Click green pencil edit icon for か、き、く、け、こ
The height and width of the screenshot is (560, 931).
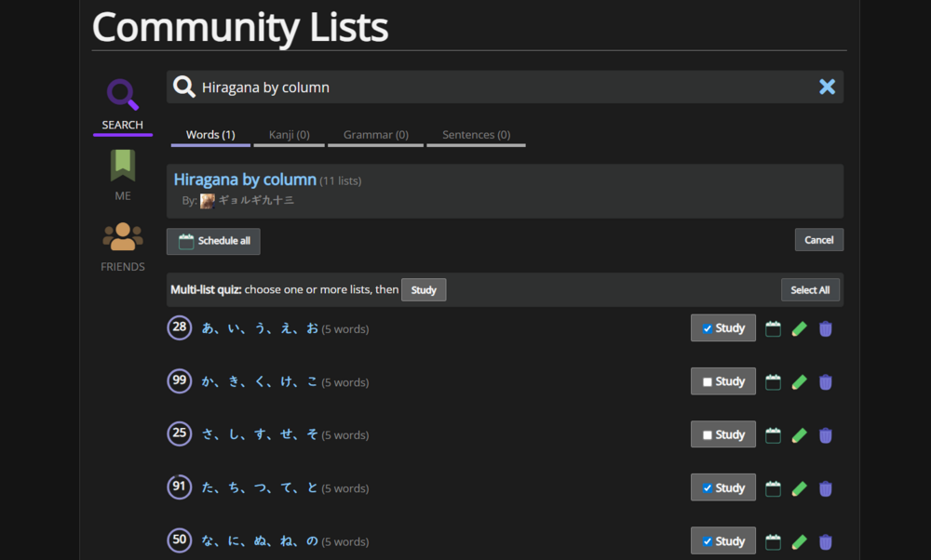799,382
